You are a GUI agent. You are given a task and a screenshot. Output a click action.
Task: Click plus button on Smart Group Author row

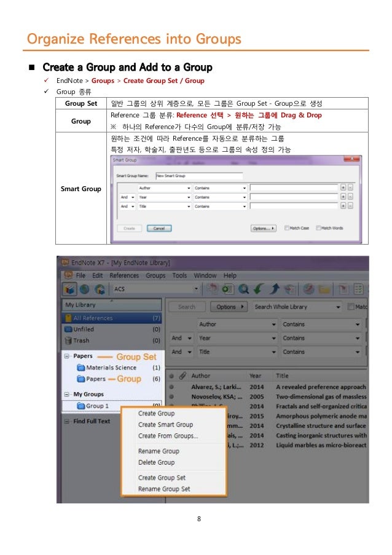[x=343, y=187]
